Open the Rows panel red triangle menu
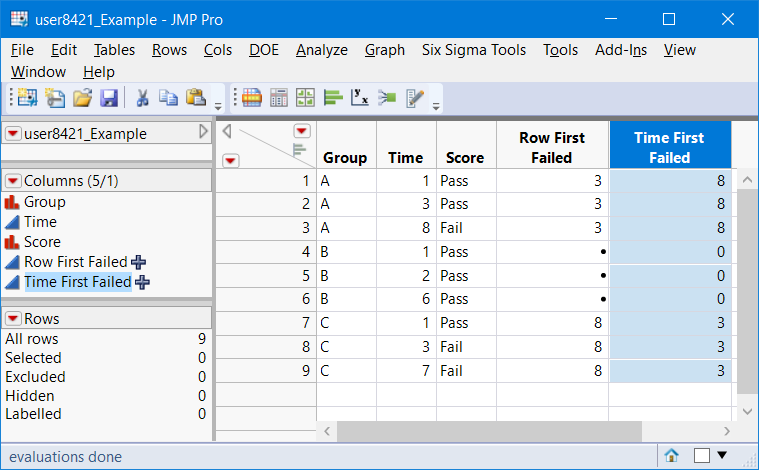 [x=13, y=319]
